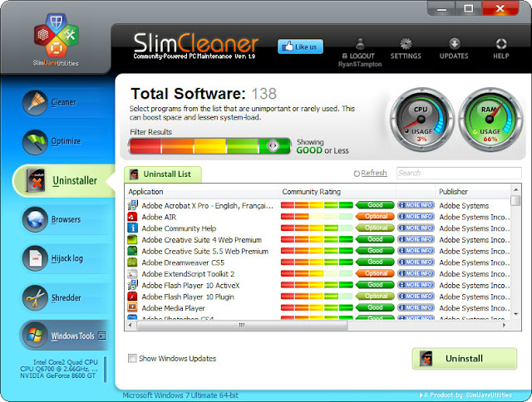Image resolution: width=532 pixels, height=402 pixels.
Task: Click the SlimWareUtilities logo
Action: point(57,39)
